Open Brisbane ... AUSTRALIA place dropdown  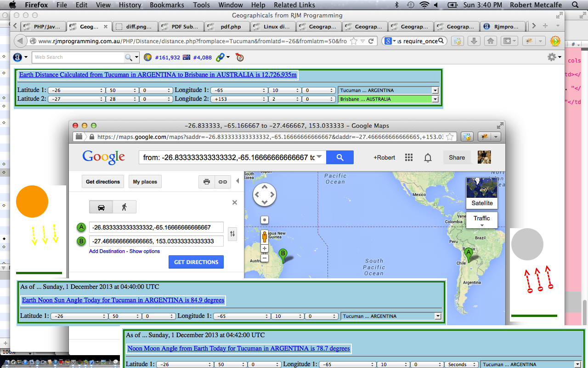389,99
